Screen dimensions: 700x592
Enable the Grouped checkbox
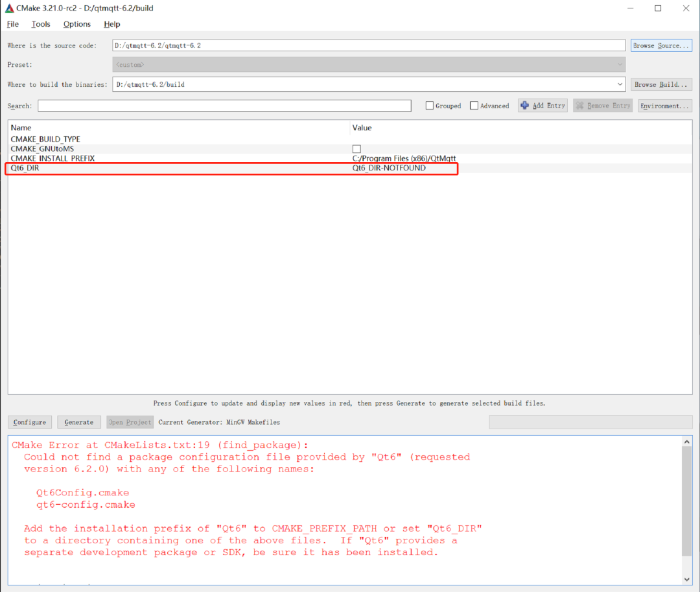(430, 106)
